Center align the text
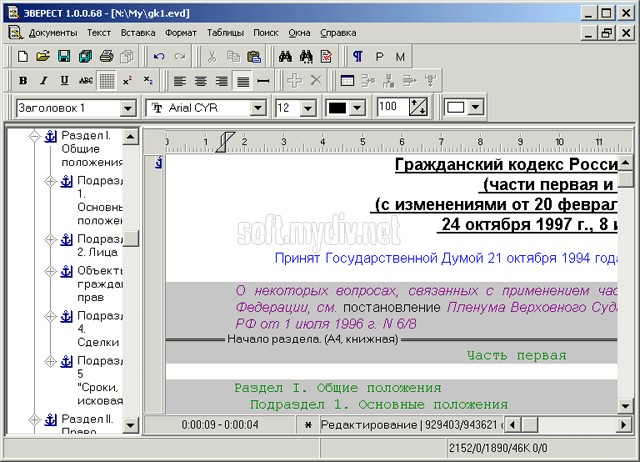This screenshot has width=640, height=462. [x=201, y=81]
